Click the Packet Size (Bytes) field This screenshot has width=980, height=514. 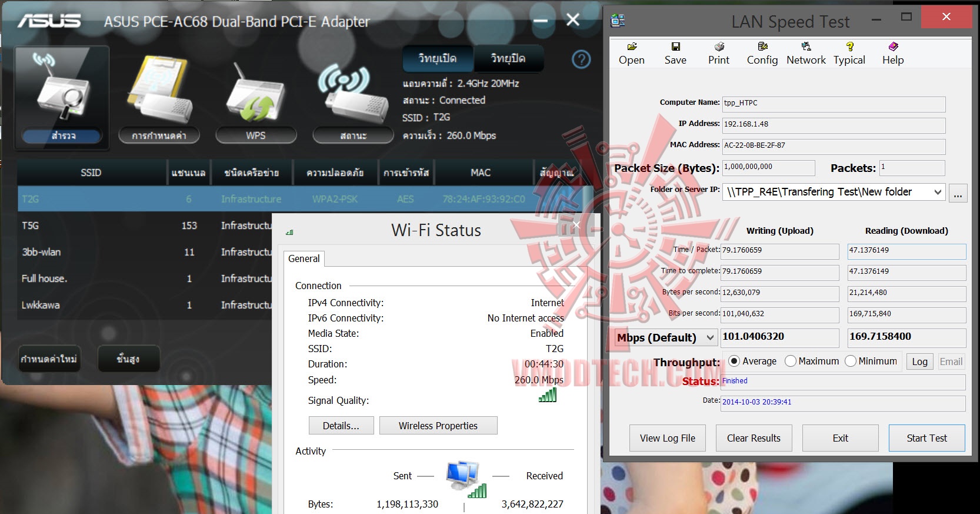coord(768,167)
